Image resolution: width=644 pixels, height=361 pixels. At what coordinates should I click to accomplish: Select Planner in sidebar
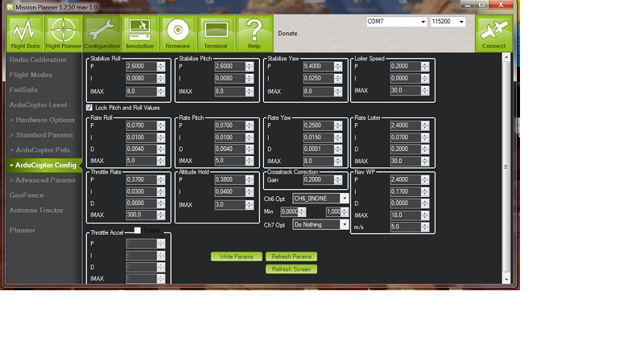[23, 230]
